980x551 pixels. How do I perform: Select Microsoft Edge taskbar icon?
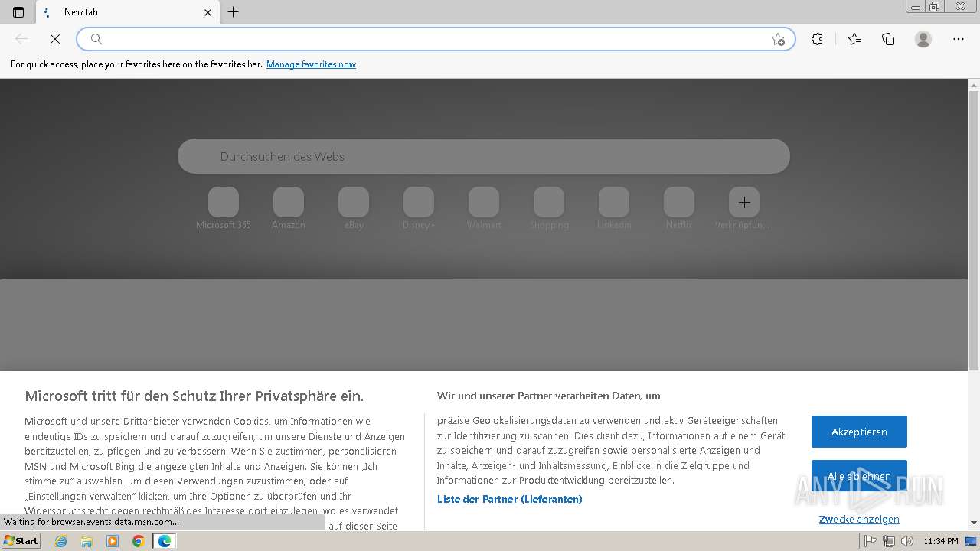[165, 541]
